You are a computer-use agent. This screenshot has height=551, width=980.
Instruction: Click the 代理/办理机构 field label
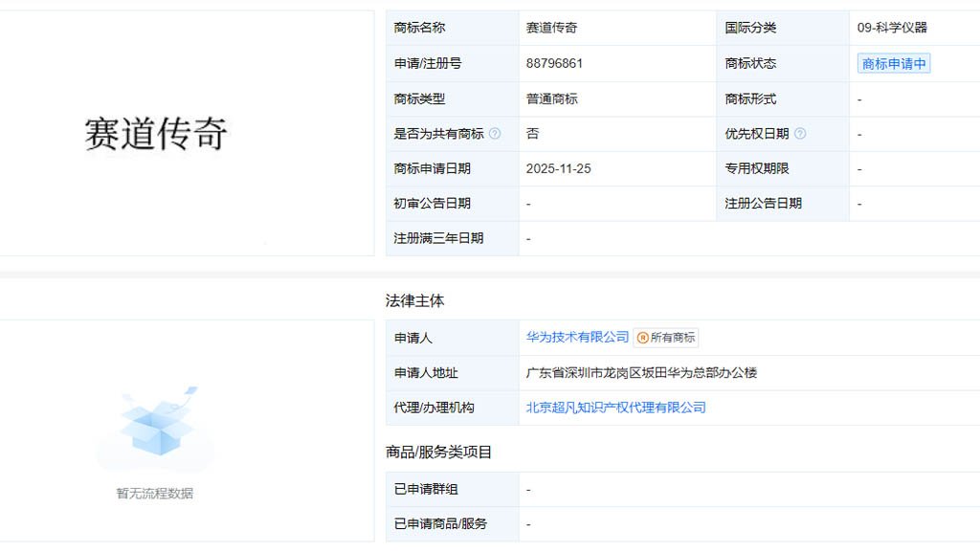point(434,408)
